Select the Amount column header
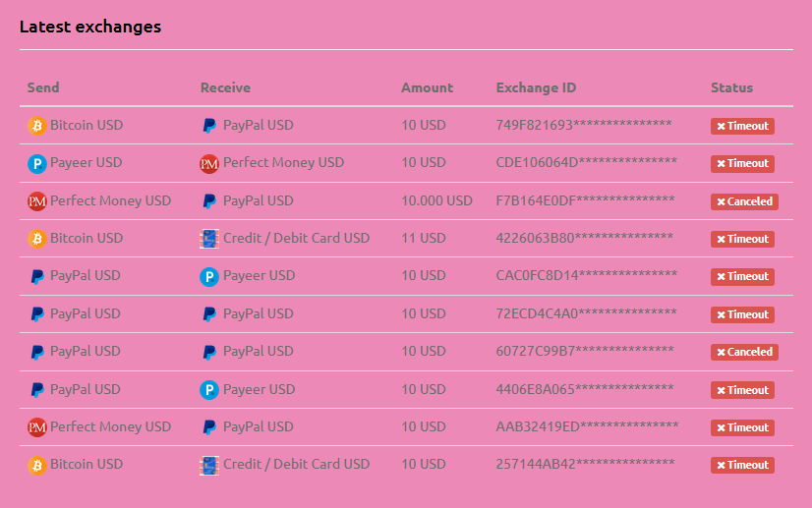812x508 pixels. click(428, 87)
